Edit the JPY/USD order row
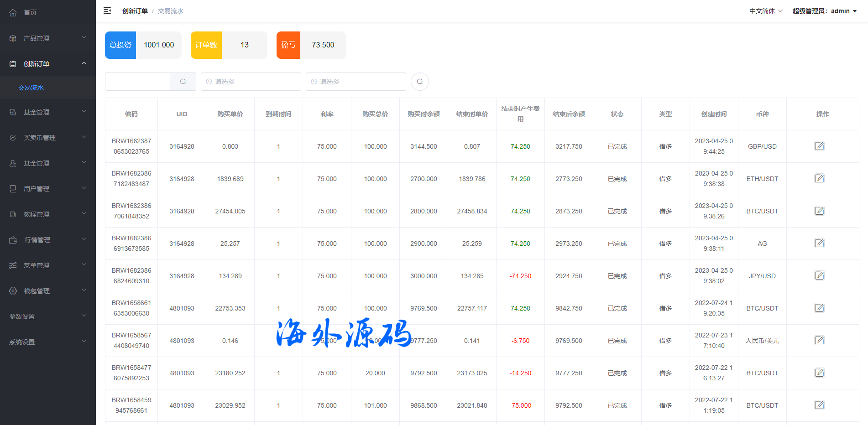Image resolution: width=868 pixels, height=425 pixels. click(819, 275)
